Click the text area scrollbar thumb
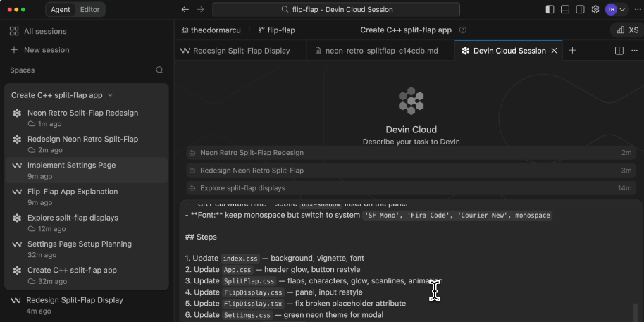Screen dimensions: 644x322 pyautogui.click(x=636, y=313)
